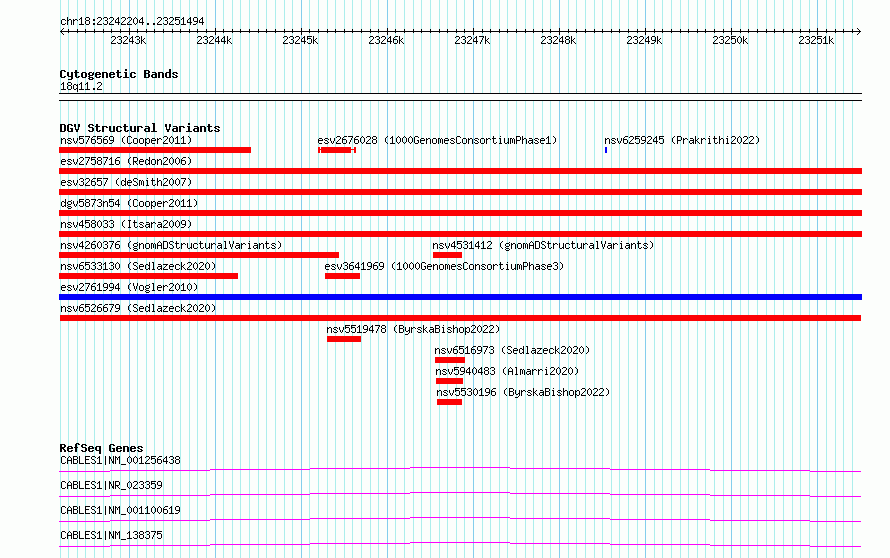Click the DGV Structural Variants track title
The width and height of the screenshot is (890, 558).
pos(140,128)
